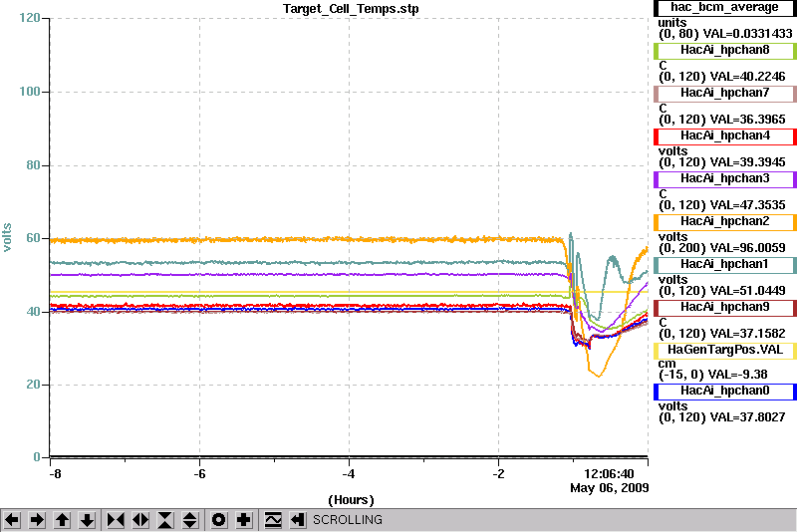
Task: Pan the plot right with the right arrow
Action: click(37, 520)
